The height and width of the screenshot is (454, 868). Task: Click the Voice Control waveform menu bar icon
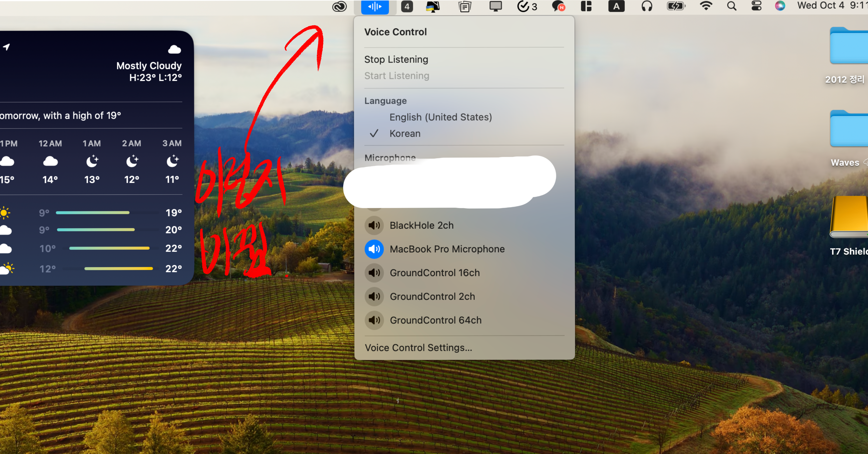(x=375, y=6)
